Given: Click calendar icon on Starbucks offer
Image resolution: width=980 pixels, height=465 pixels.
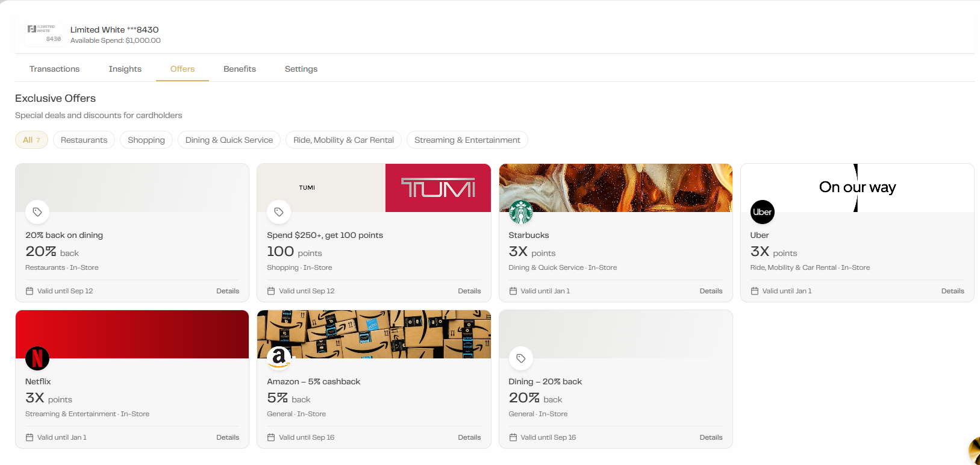Looking at the screenshot, I should (x=513, y=291).
